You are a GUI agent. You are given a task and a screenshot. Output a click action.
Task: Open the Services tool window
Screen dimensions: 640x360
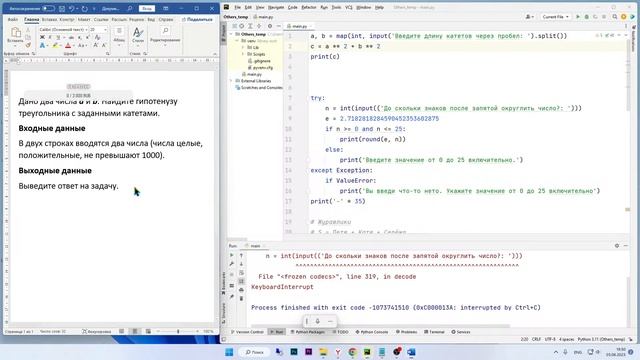pyautogui.click(x=461, y=332)
